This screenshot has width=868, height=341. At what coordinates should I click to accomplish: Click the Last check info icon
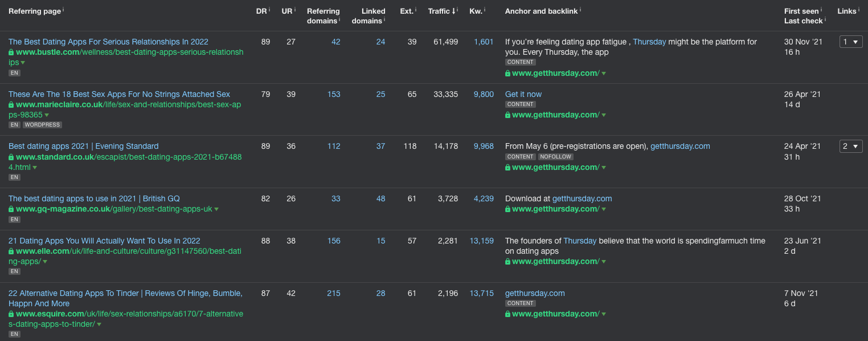pos(825,19)
